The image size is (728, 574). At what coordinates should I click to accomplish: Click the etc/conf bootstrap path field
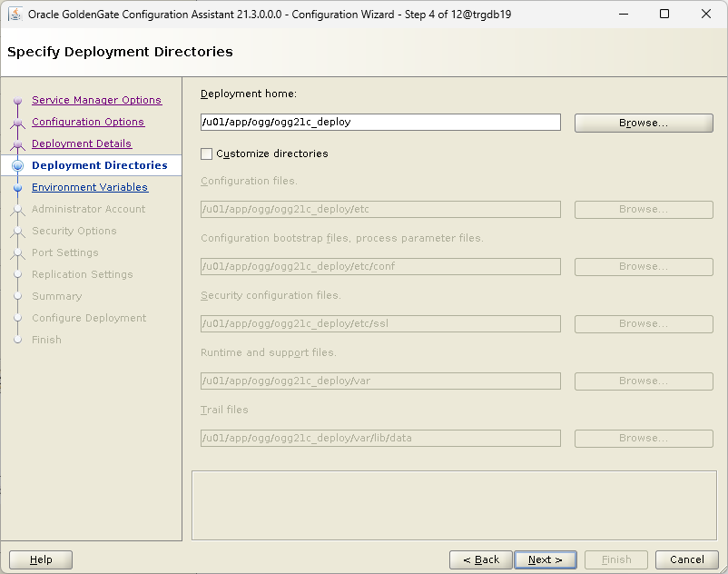coord(380,267)
